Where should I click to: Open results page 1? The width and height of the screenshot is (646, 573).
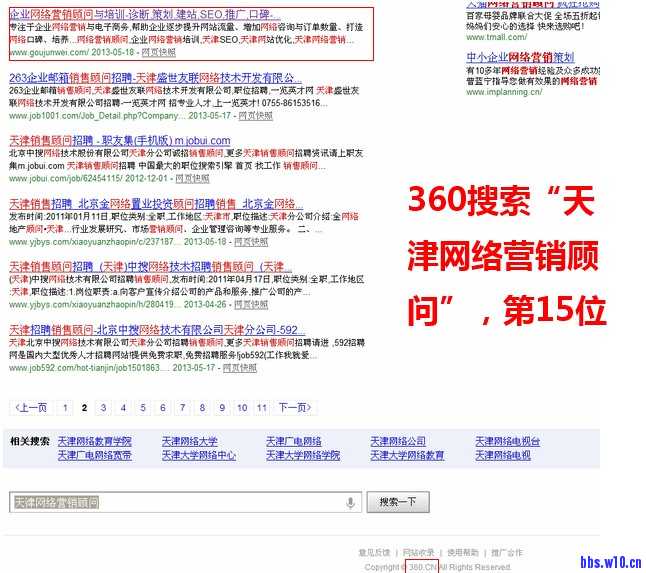pos(65,408)
